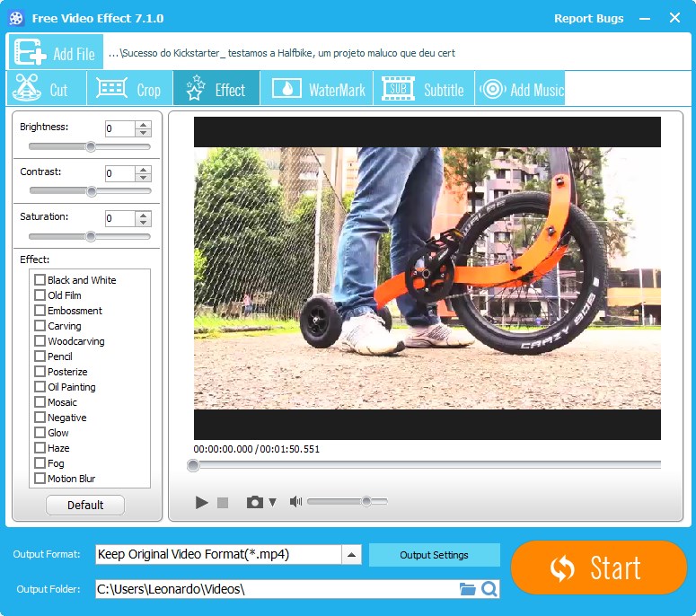Turn on the Oil Painting effect
Image resolution: width=696 pixels, height=616 pixels.
[x=40, y=387]
